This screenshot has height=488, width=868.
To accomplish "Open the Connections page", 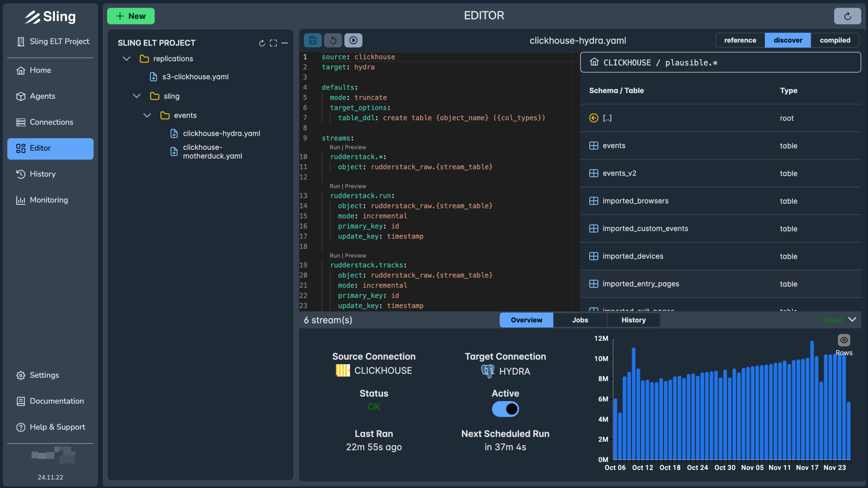I will (x=50, y=122).
